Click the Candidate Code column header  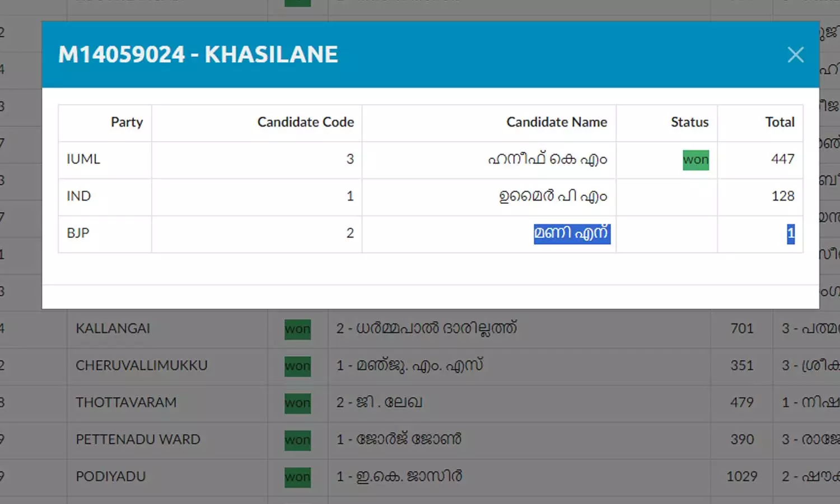point(305,122)
